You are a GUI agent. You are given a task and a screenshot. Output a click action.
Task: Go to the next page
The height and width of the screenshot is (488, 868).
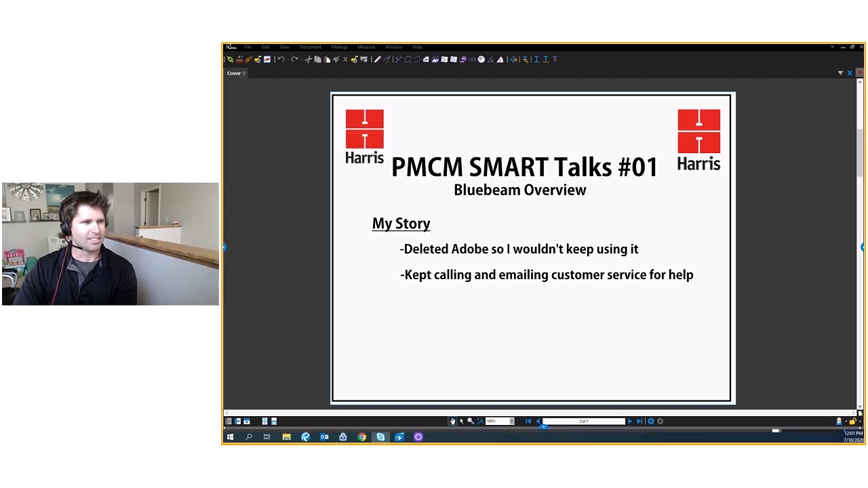pos(630,421)
